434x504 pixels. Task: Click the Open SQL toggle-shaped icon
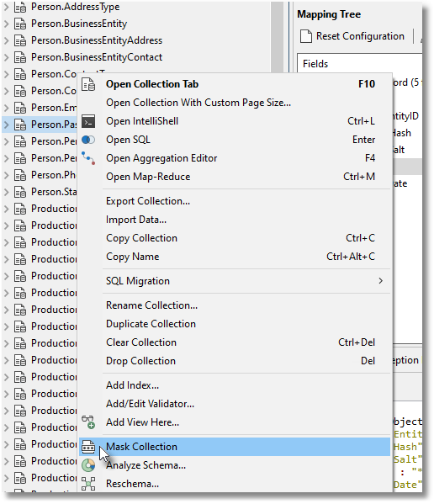click(x=88, y=140)
